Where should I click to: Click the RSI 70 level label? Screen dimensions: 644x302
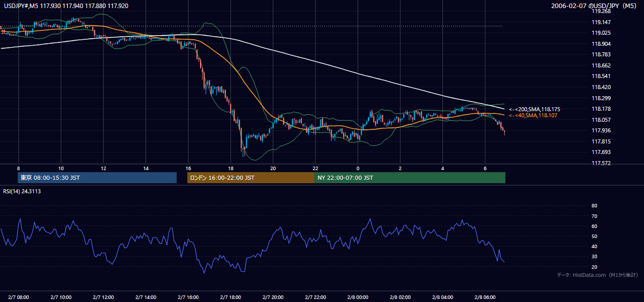[594, 216]
